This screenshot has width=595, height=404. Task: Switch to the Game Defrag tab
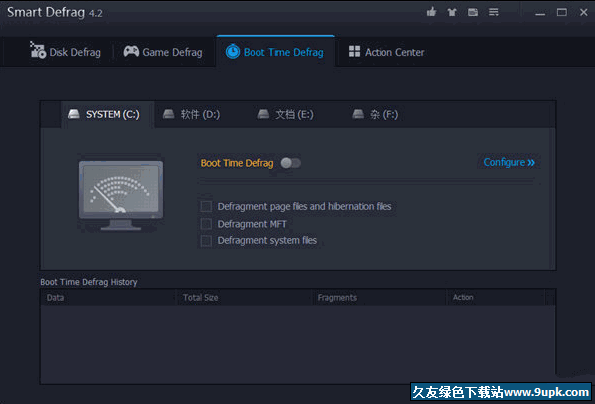tap(163, 52)
